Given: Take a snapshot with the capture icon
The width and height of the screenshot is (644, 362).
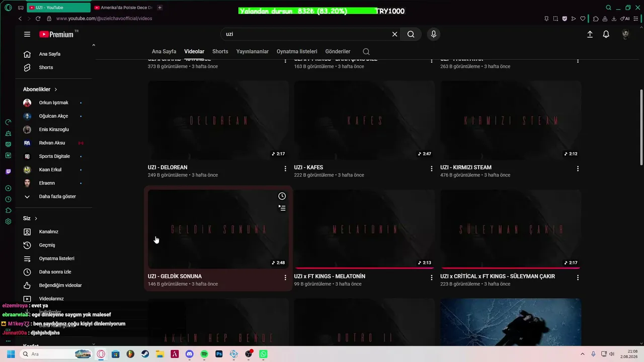Looking at the screenshot, I should pyautogui.click(x=555, y=19).
